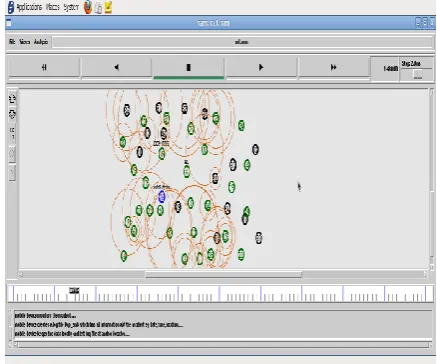Select the third annotation line in message list
The width and height of the screenshot is (437, 364).
tap(72, 333)
